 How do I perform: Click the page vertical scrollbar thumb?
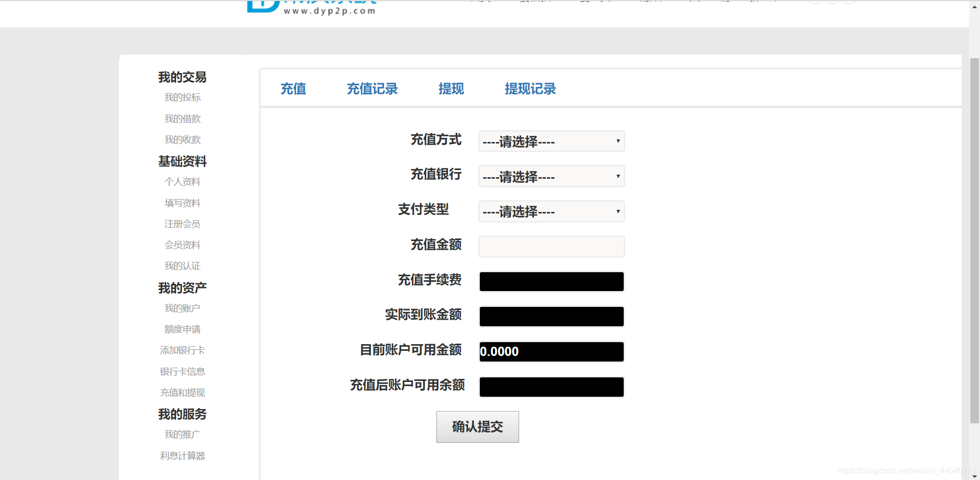[x=974, y=241]
